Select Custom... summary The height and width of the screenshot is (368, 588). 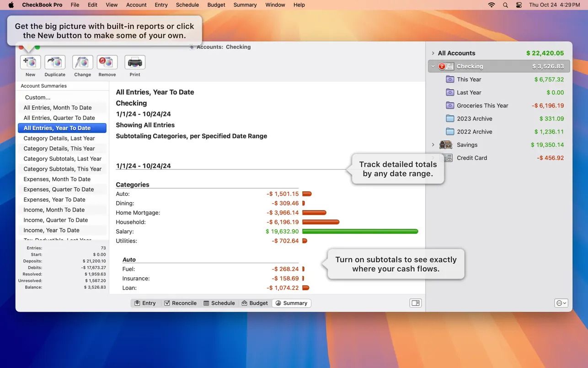(62, 97)
